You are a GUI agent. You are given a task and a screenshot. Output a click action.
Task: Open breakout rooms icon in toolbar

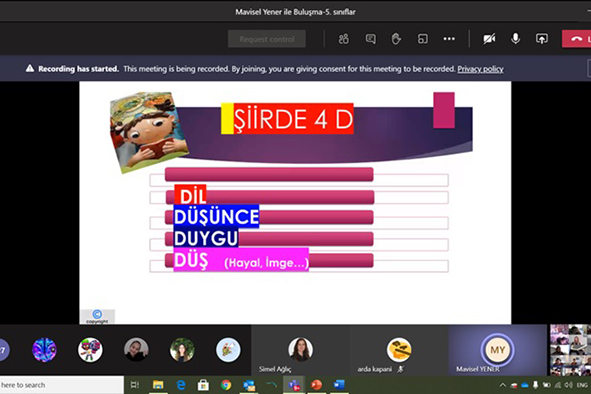(x=423, y=39)
